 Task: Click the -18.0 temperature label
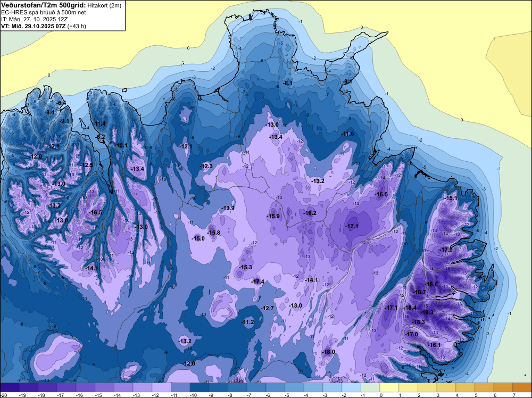tap(329, 352)
